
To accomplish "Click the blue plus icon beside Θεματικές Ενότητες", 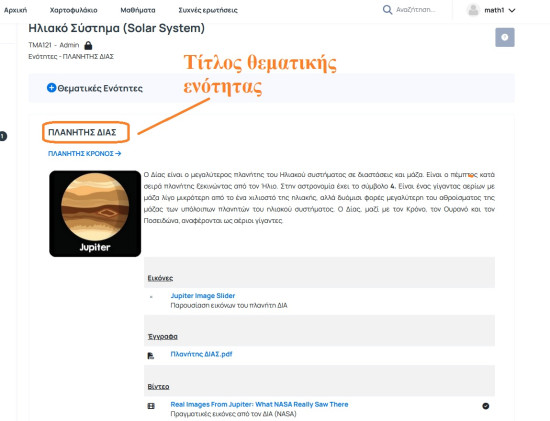I will [51, 88].
